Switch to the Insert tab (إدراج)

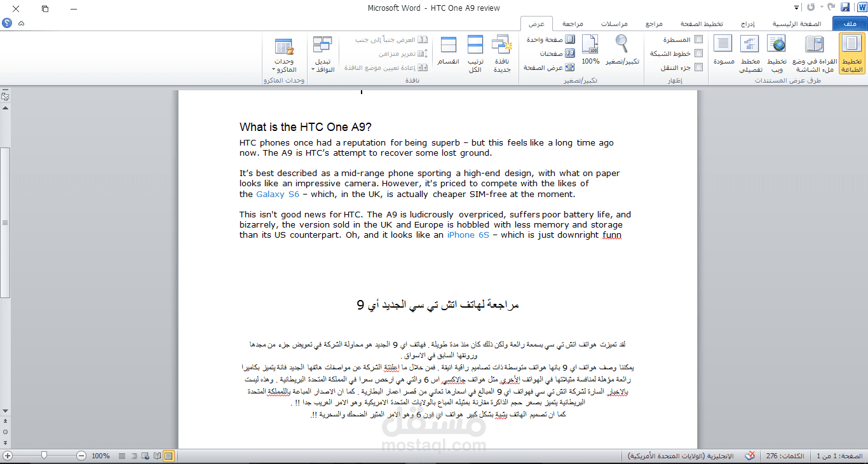point(747,24)
